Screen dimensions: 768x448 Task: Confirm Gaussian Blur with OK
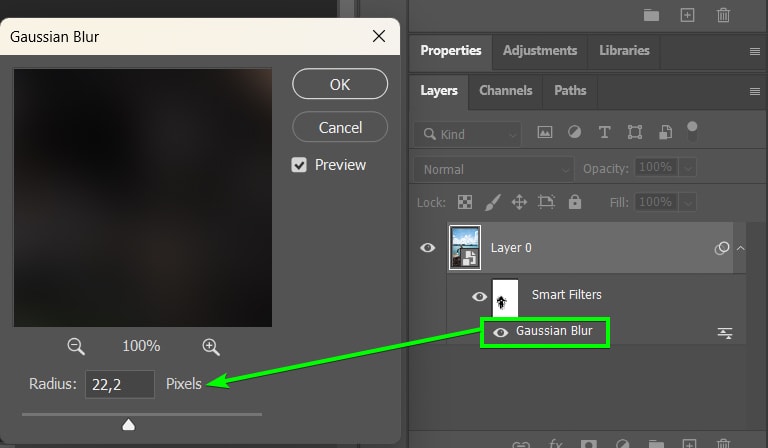tap(340, 84)
